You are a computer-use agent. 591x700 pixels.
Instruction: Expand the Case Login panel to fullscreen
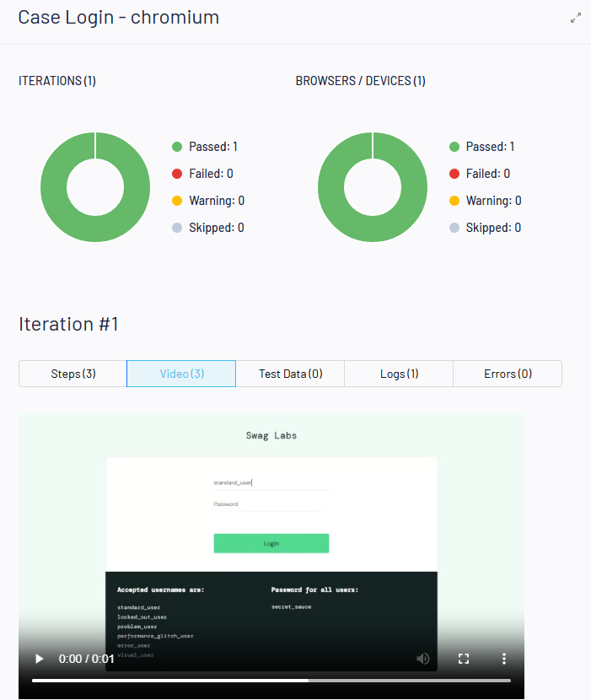(576, 18)
